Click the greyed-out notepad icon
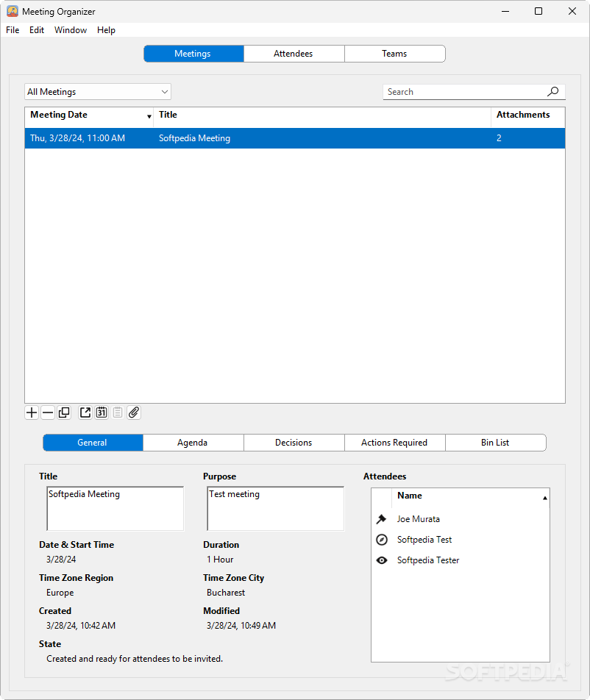Screen dimensions: 590x700 coord(118,413)
